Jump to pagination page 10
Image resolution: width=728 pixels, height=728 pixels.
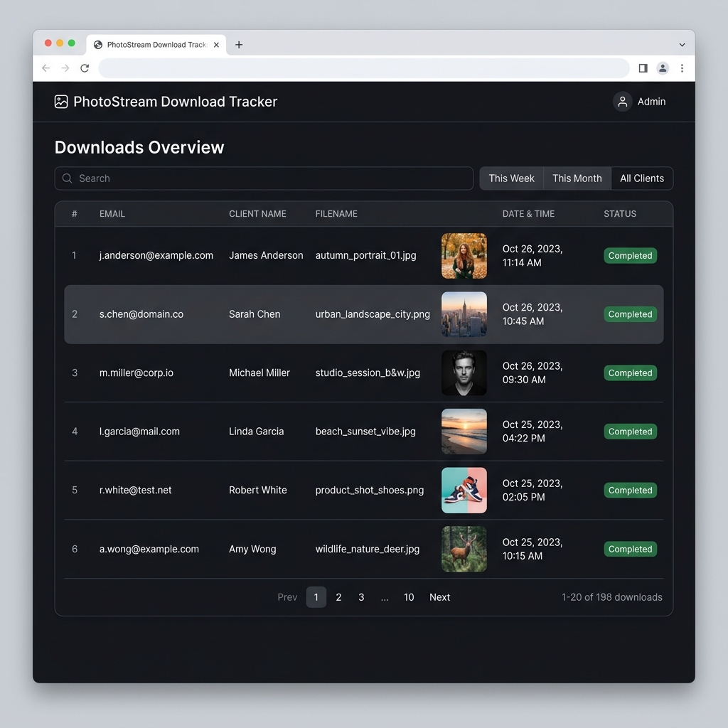[x=409, y=597]
